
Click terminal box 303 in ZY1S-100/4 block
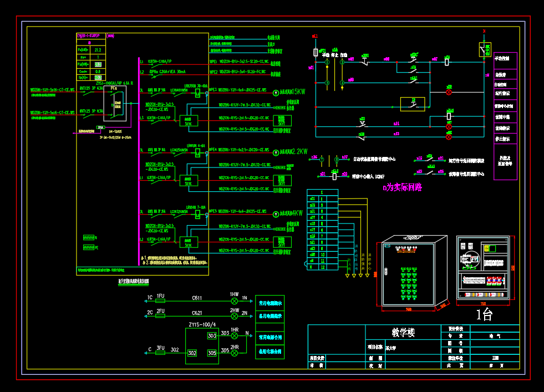pyautogui.click(x=212, y=336)
